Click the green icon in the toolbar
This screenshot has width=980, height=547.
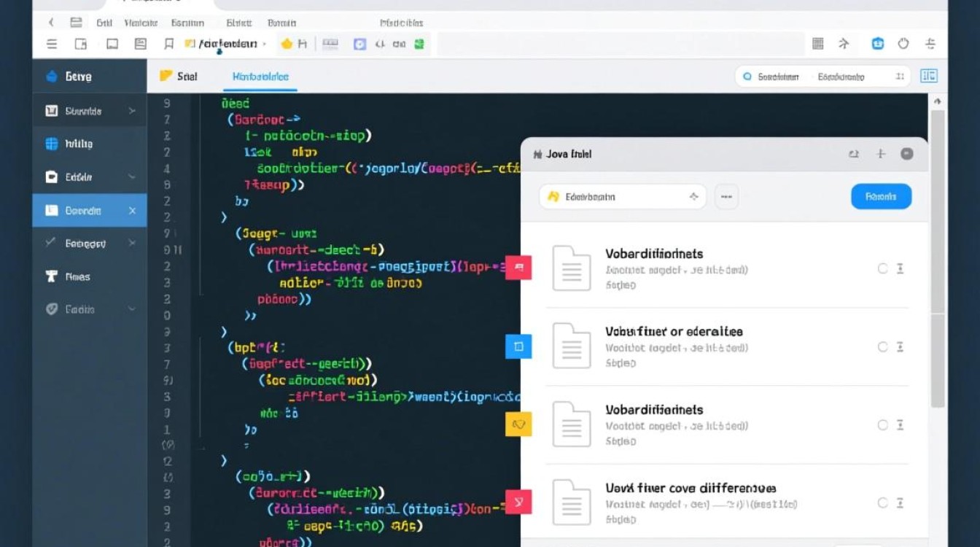[419, 44]
